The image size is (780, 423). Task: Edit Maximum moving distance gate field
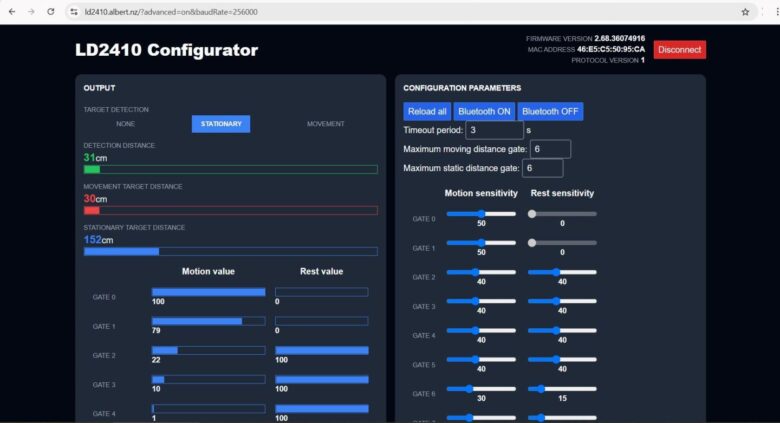tap(550, 149)
